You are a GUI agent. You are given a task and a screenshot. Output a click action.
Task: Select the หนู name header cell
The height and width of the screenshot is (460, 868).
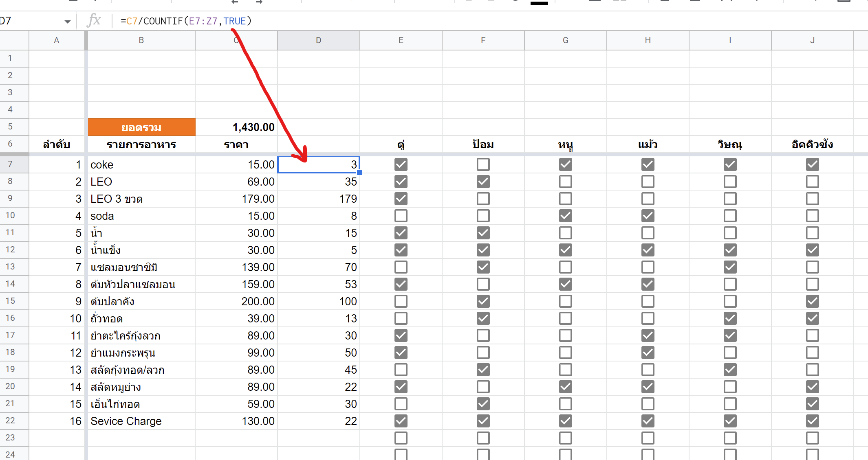click(x=566, y=144)
